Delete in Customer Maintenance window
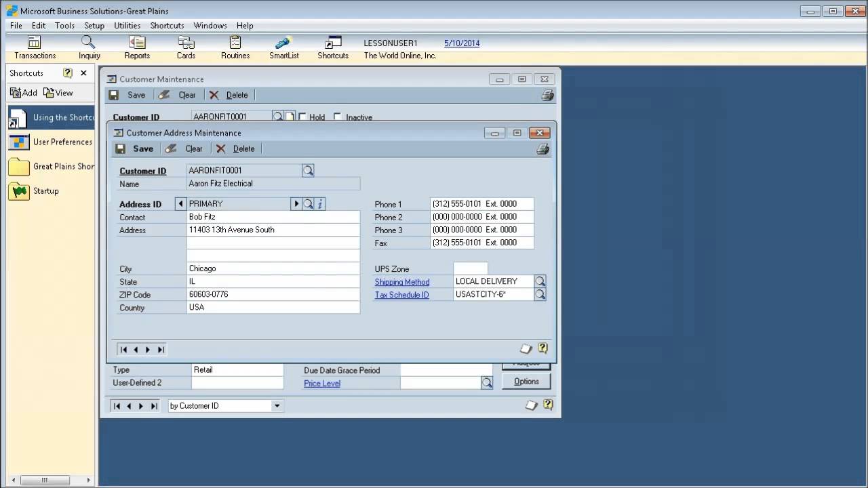This screenshot has width=868, height=488. pyautogui.click(x=229, y=95)
